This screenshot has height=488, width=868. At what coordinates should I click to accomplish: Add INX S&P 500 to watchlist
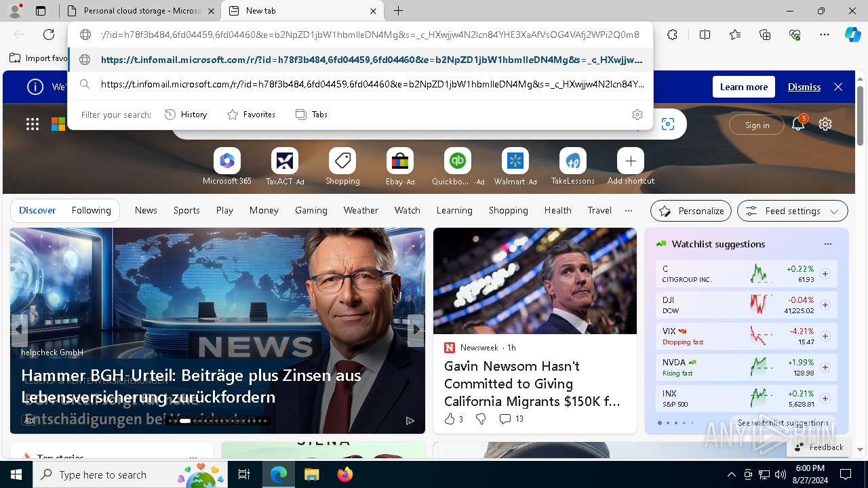coord(825,399)
